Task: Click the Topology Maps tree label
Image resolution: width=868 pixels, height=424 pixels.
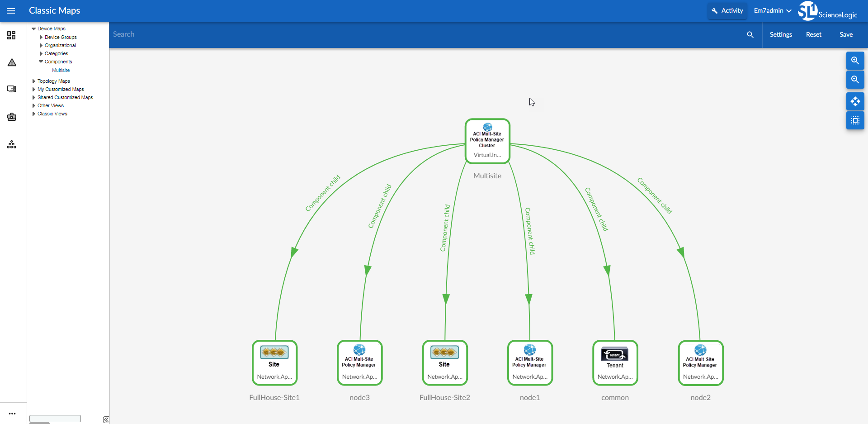Action: [53, 81]
